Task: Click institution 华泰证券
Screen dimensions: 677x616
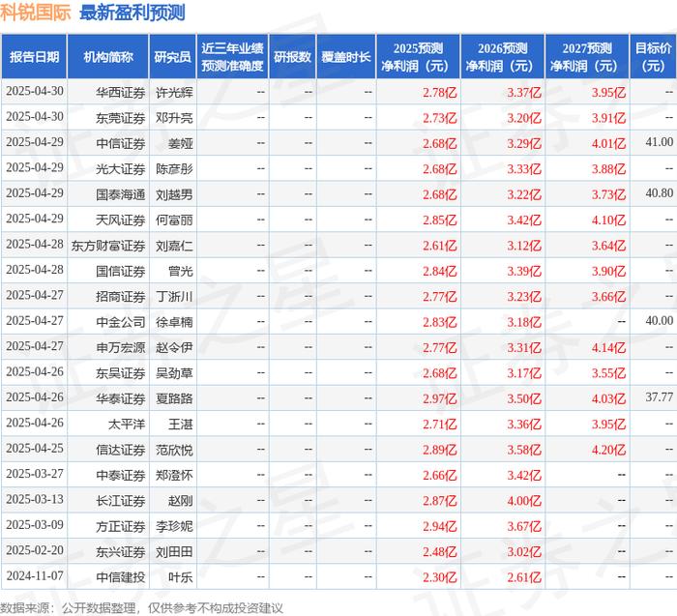Action: [121, 398]
